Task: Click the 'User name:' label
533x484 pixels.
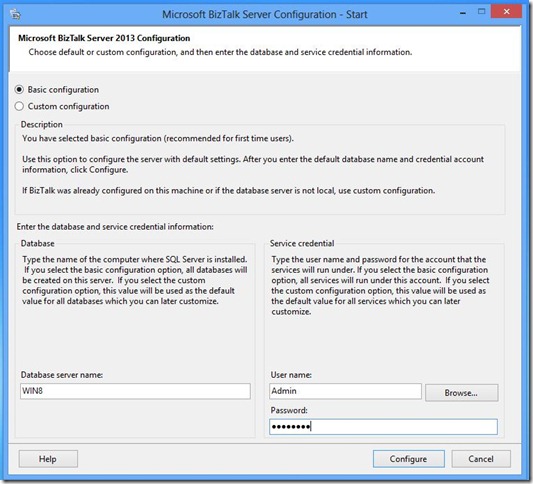Action: tap(291, 375)
